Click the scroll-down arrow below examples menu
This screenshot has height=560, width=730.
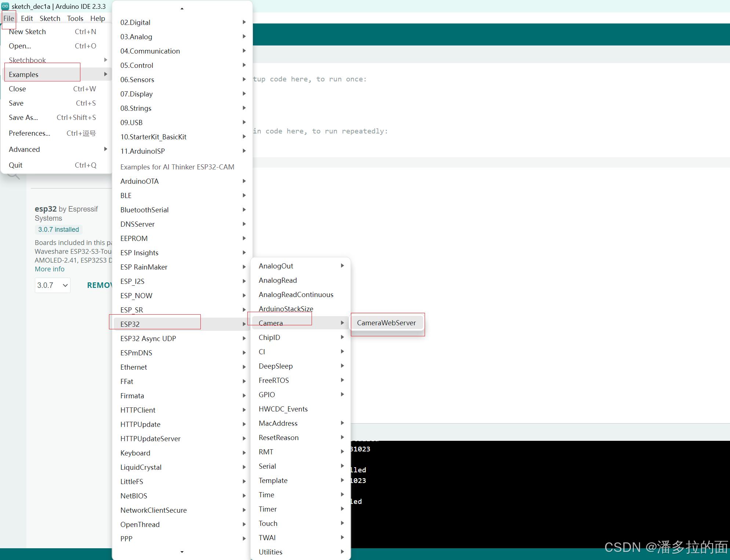click(x=182, y=552)
